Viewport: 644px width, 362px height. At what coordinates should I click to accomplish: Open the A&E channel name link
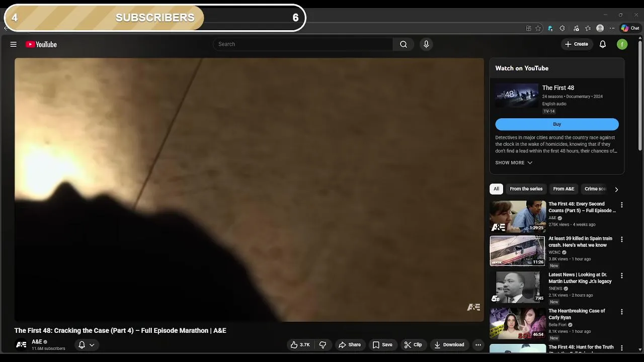click(x=37, y=342)
